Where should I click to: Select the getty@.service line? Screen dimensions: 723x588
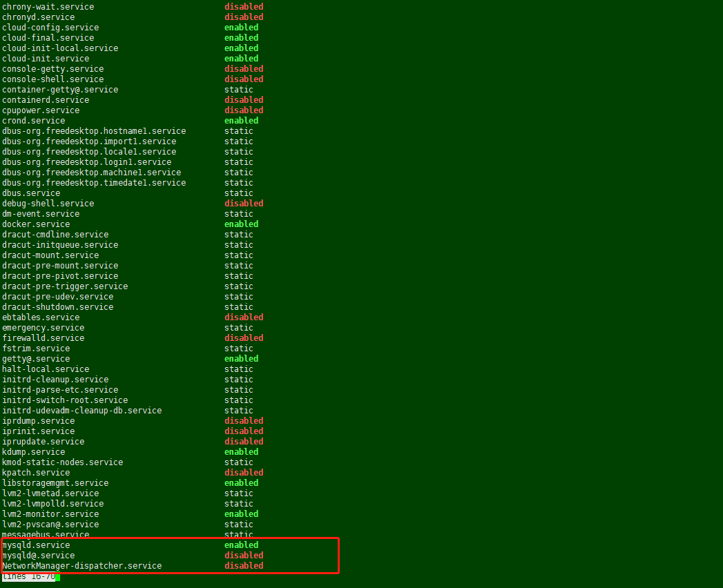pyautogui.click(x=36, y=358)
